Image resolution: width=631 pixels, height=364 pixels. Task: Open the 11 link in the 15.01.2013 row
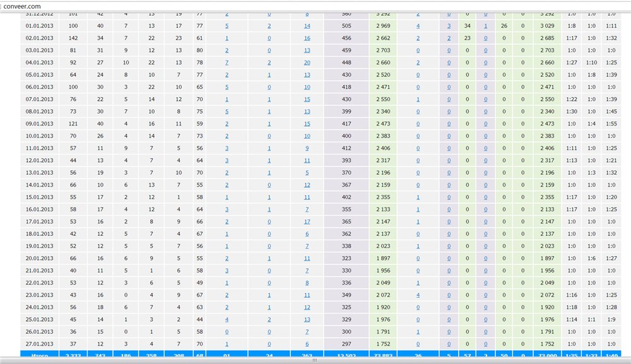point(307,197)
